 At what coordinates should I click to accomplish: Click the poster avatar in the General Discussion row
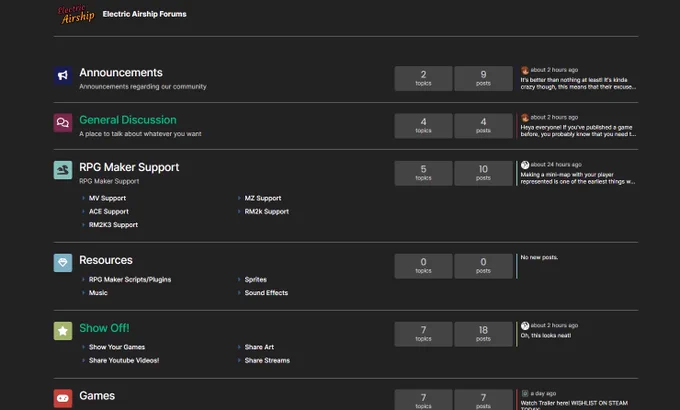point(525,118)
